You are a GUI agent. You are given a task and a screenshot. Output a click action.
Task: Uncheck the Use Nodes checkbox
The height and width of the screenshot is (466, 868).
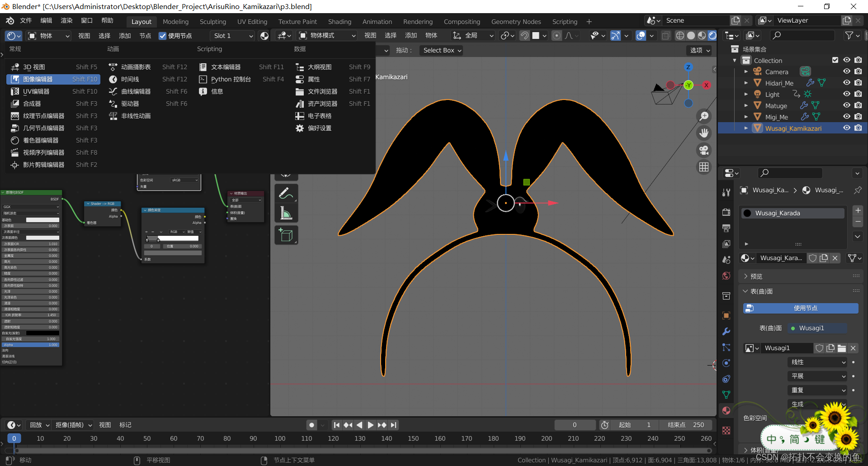pyautogui.click(x=163, y=36)
